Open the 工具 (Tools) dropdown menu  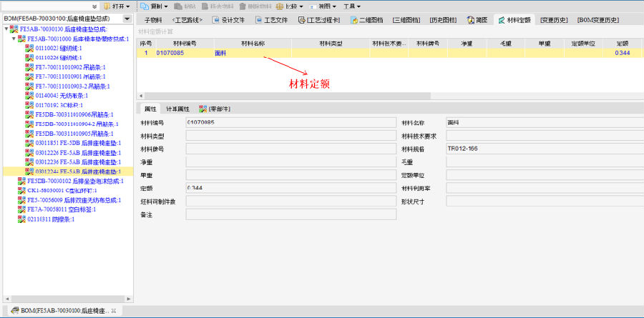351,6
